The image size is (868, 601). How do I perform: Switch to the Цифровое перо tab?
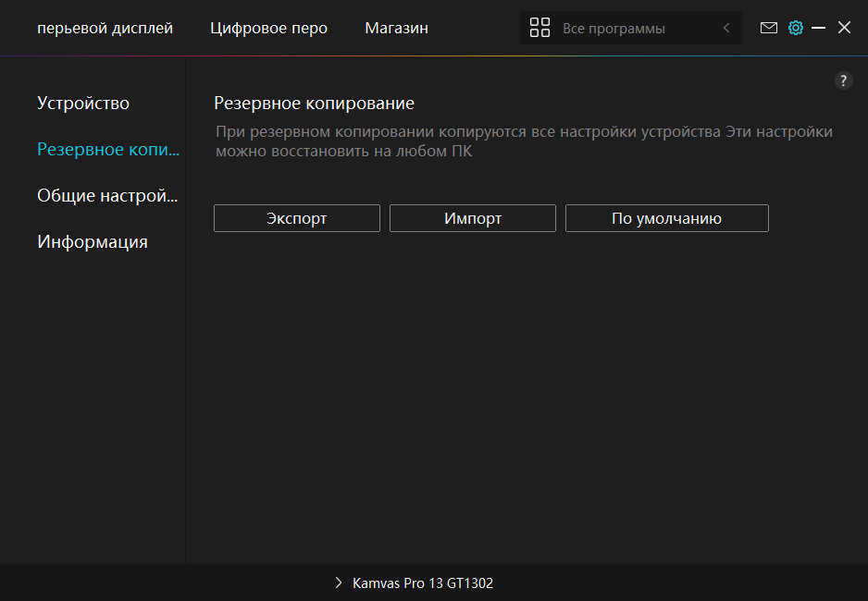point(268,29)
